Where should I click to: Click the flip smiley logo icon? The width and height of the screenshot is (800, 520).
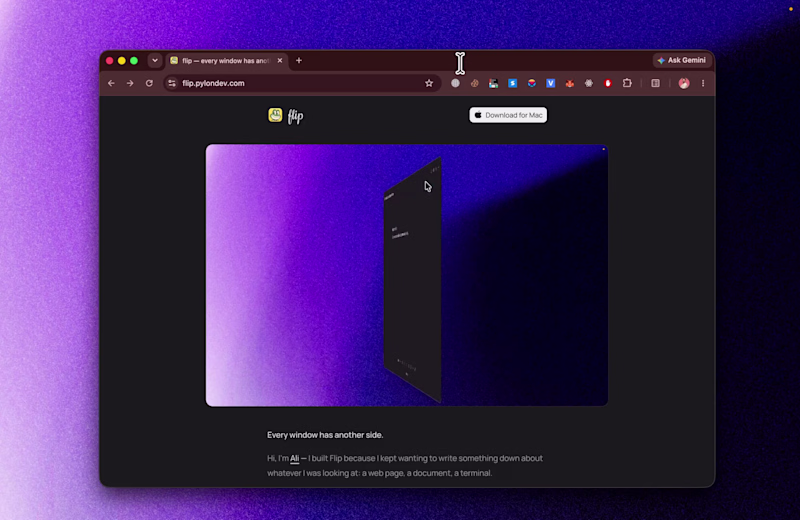coord(275,115)
